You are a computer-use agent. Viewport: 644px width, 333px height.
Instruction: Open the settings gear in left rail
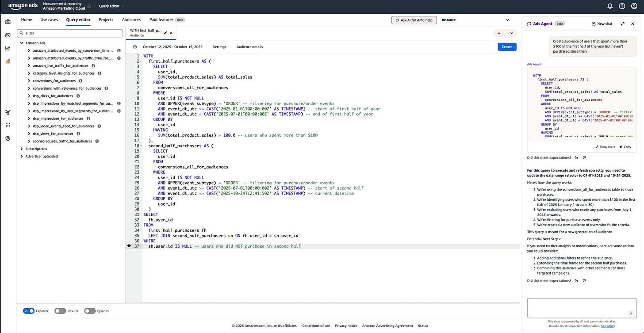[8, 138]
